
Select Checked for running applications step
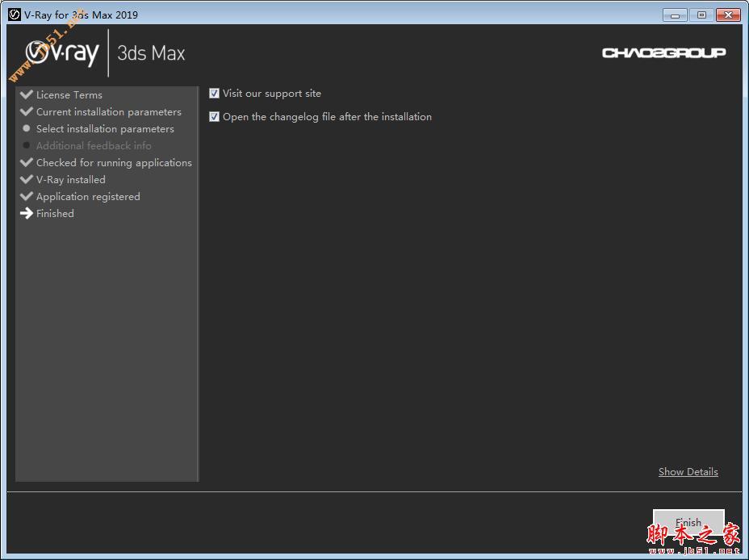coord(114,163)
